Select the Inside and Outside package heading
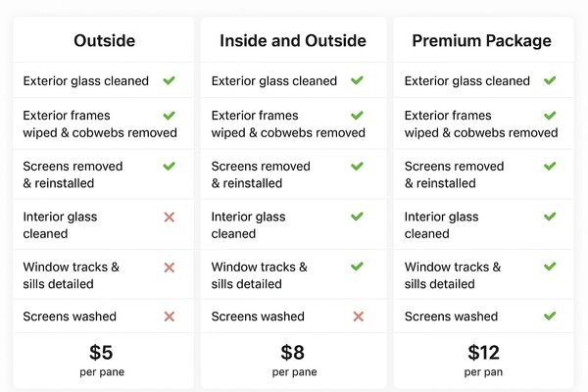588x392 pixels. [x=293, y=41]
